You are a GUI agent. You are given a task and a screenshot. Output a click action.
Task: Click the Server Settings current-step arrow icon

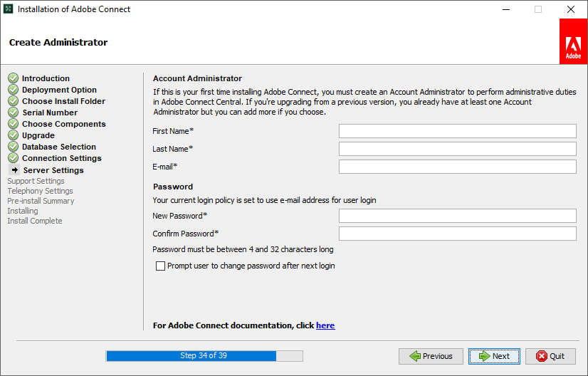point(14,170)
